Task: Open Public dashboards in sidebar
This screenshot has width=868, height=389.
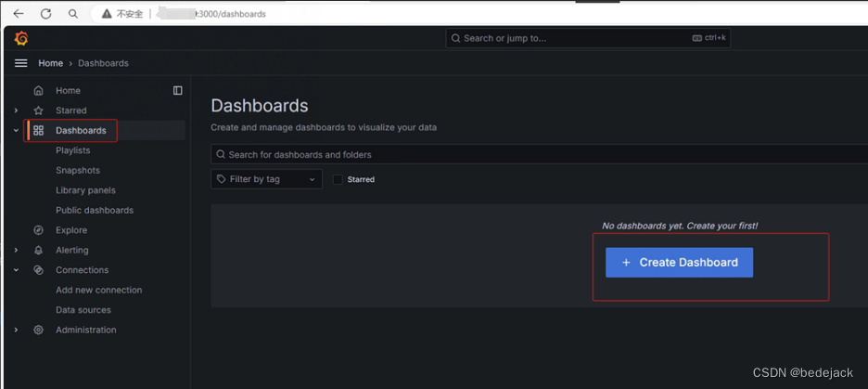Action: pos(95,210)
